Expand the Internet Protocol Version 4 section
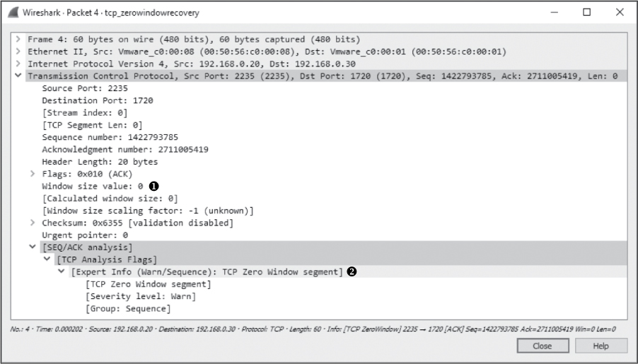The image size is (638, 364). [18, 64]
